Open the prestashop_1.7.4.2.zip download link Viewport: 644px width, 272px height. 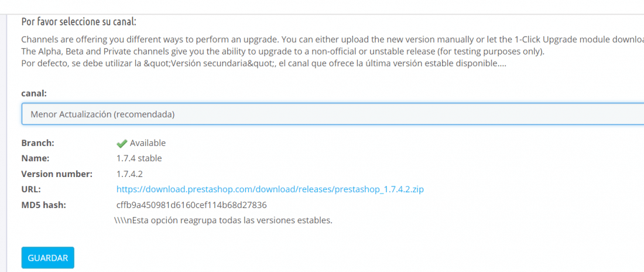click(270, 190)
